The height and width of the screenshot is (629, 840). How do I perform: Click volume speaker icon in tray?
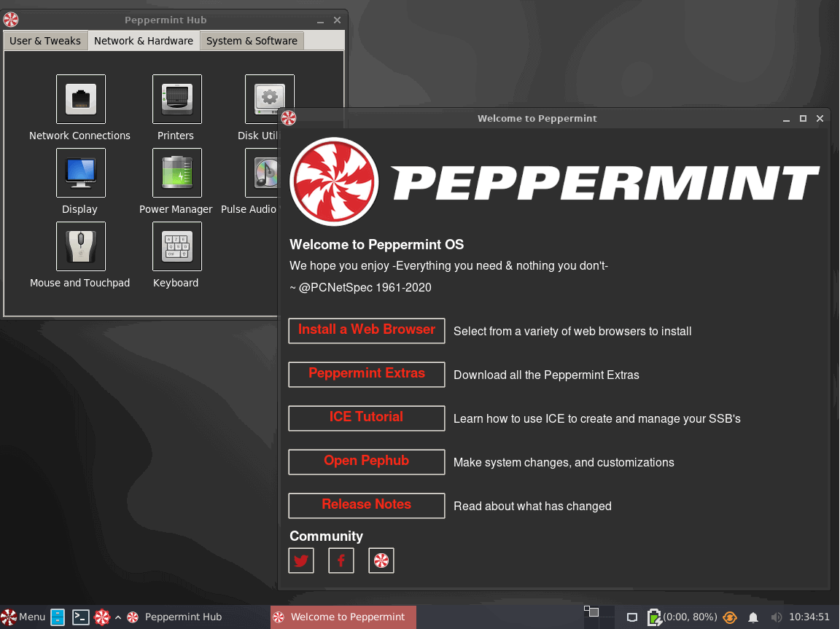pos(777,617)
